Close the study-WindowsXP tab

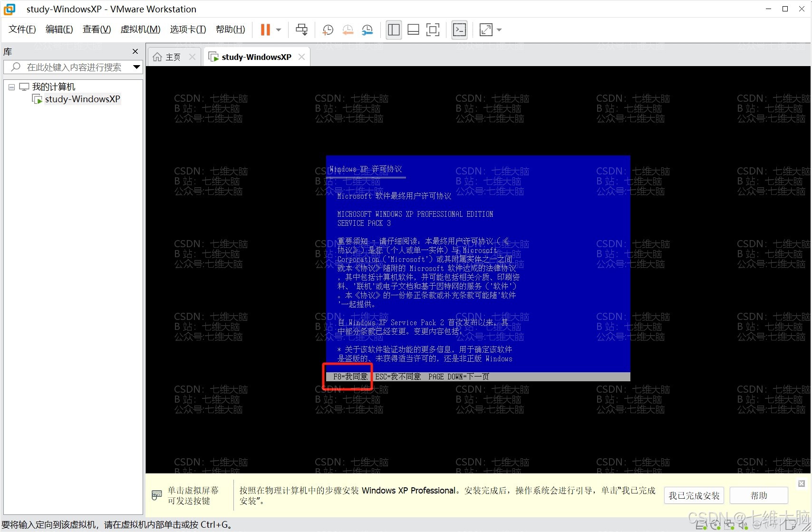click(x=301, y=57)
